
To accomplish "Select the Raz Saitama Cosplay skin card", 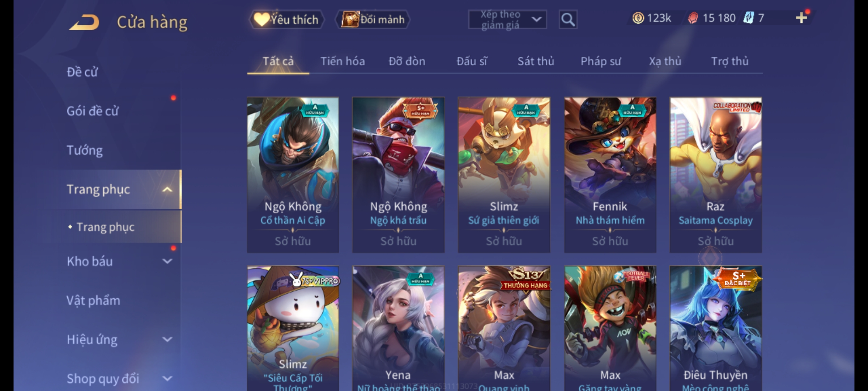I will coord(716,175).
